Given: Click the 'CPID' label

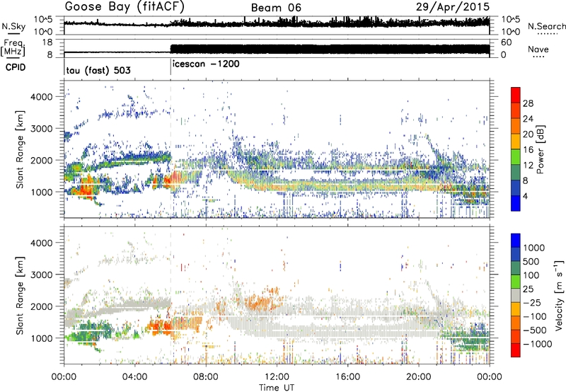Looking at the screenshot, I should tap(16, 67).
